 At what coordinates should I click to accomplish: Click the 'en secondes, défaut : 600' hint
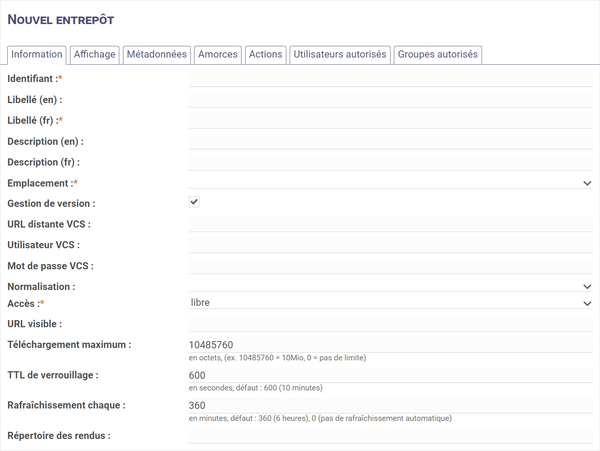tap(255, 388)
